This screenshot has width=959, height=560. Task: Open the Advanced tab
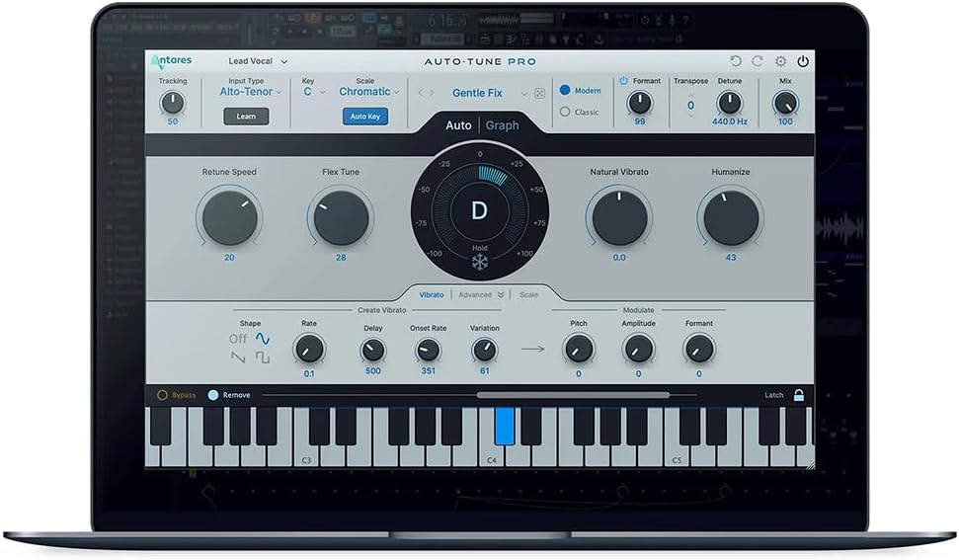(475, 294)
